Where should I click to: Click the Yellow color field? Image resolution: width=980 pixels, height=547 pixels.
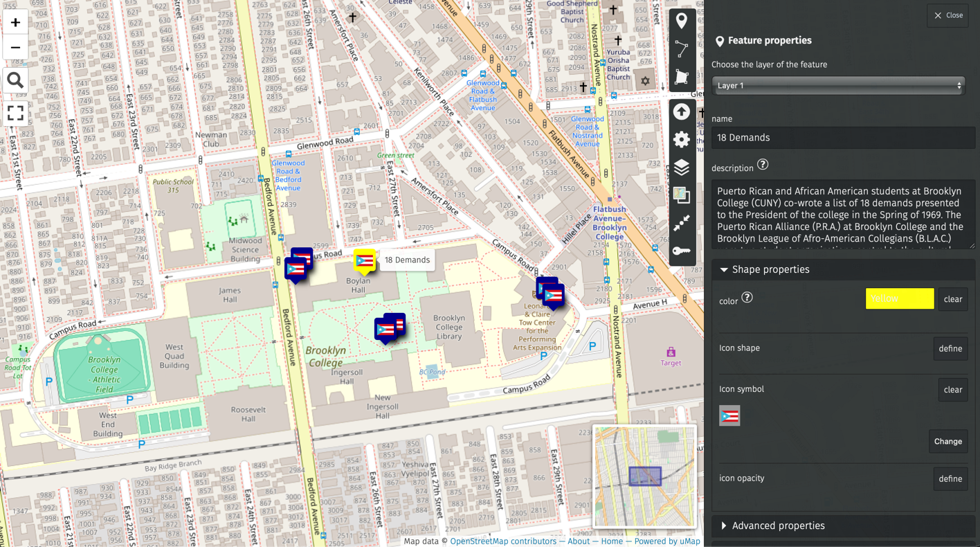899,298
